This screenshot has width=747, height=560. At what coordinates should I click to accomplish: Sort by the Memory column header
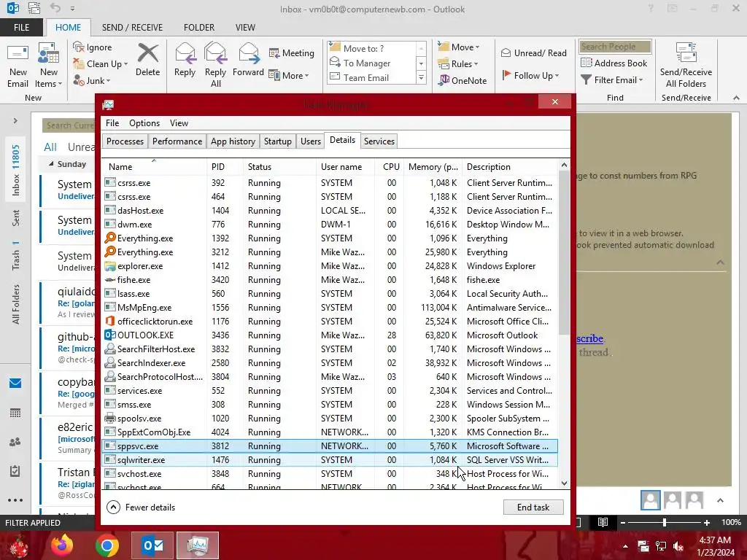tap(433, 167)
